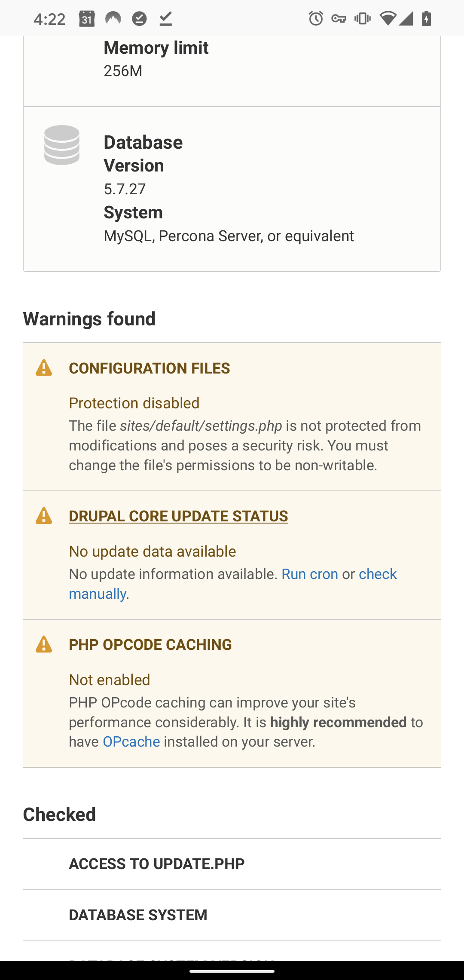Tap the vibrate mode status icon
Screen dimensions: 464x980
pyautogui.click(x=363, y=19)
